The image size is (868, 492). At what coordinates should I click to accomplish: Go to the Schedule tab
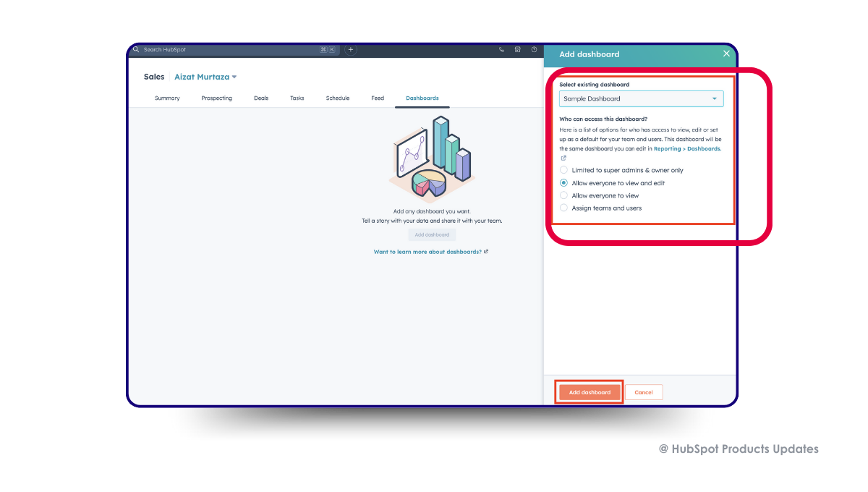point(338,98)
